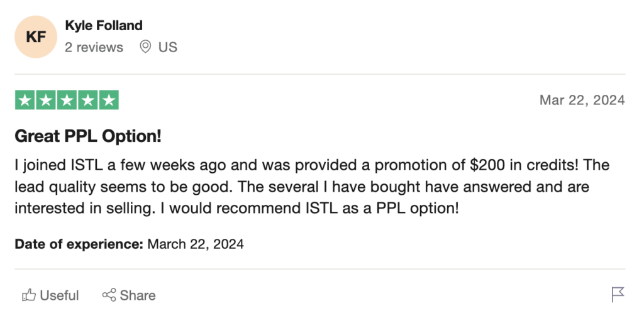Open Kyle Folland's profile name
This screenshot has height=318, width=644.
104,26
